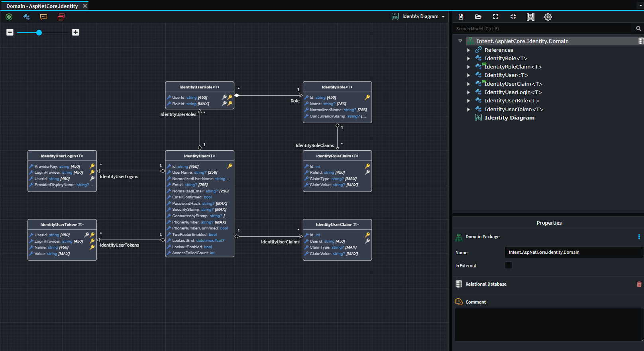This screenshot has width=644, height=351.
Task: Click the open folder icon
Action: (x=478, y=17)
